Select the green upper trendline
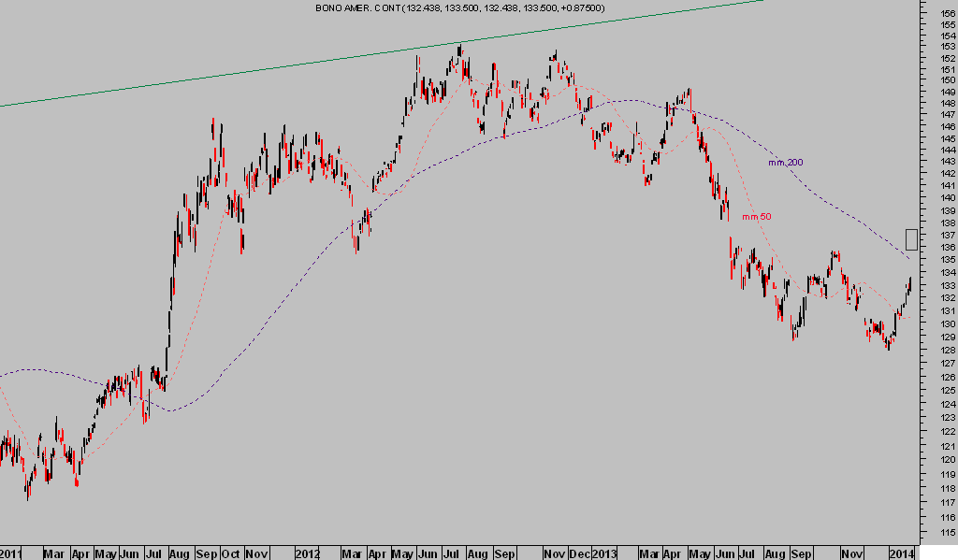Screen dimensions: 958x560 374,55
